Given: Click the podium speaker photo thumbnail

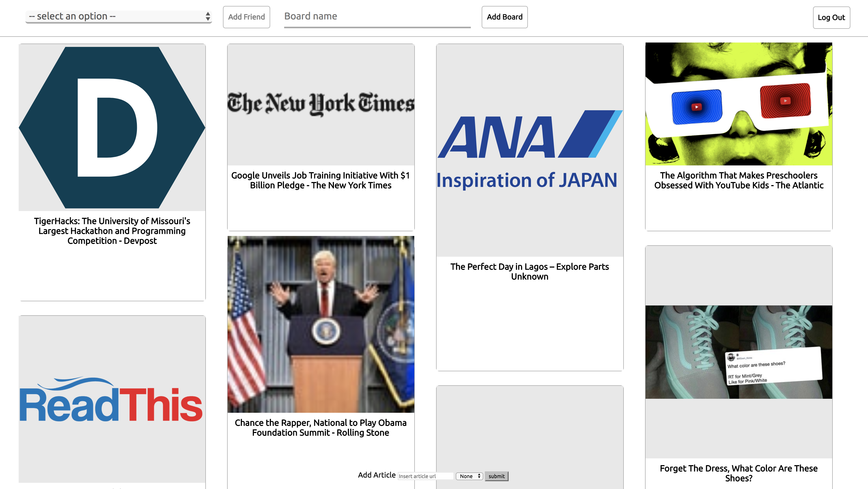Looking at the screenshot, I should (320, 324).
